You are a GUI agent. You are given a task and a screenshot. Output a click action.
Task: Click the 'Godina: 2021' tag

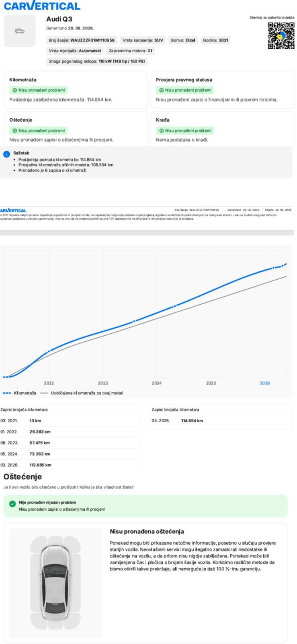pos(216,40)
